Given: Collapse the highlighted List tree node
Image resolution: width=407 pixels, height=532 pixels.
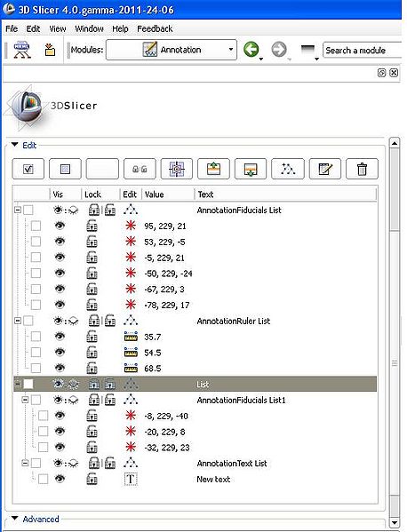Looking at the screenshot, I should click(x=18, y=384).
